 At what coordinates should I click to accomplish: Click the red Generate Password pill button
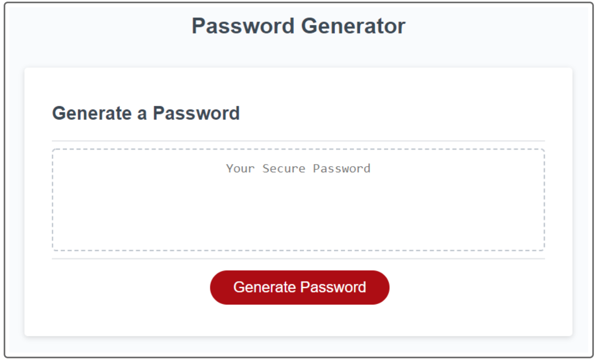pos(300,287)
